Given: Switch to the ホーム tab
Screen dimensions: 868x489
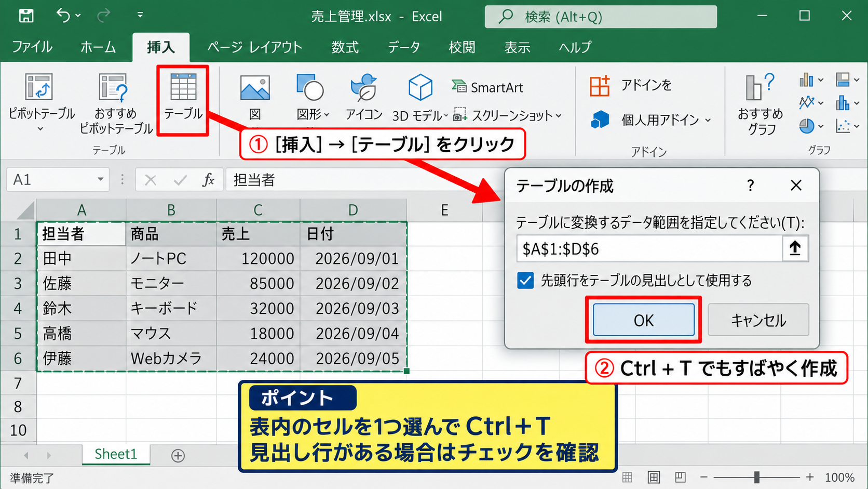Looking at the screenshot, I should [98, 47].
